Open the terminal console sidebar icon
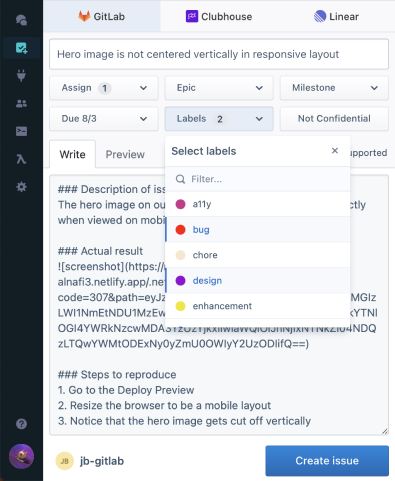395x481 pixels. tap(21, 131)
